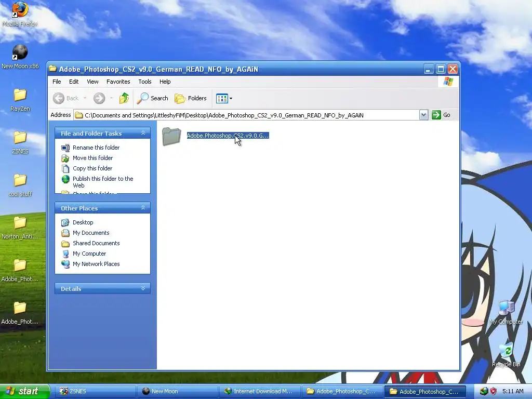Click the My Network Places sidebar icon

point(65,264)
